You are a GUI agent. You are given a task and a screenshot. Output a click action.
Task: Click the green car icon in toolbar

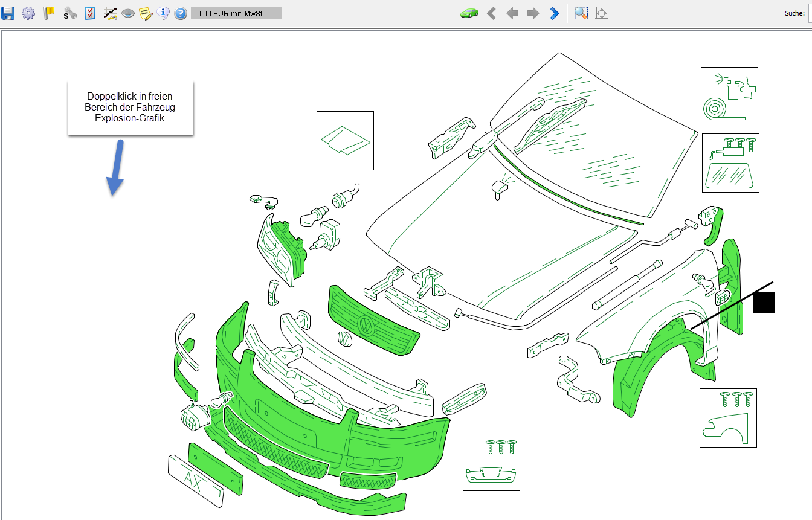(x=469, y=13)
